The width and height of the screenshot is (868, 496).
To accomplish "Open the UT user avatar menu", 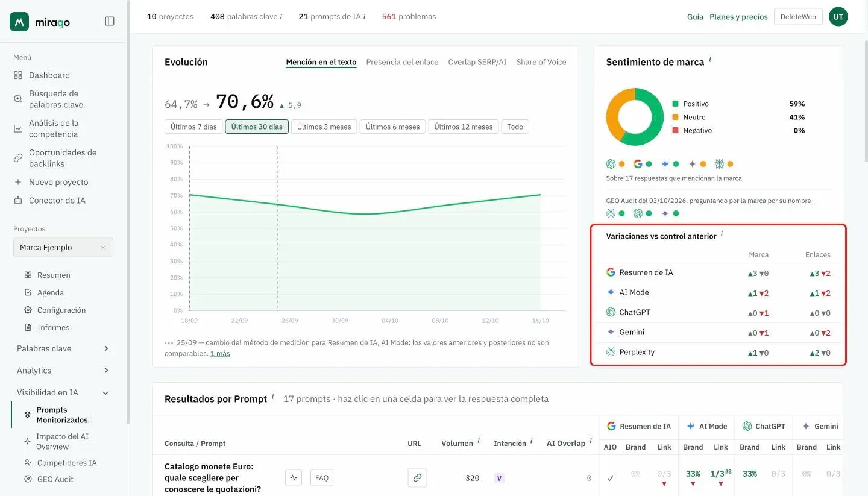I will [x=838, y=17].
